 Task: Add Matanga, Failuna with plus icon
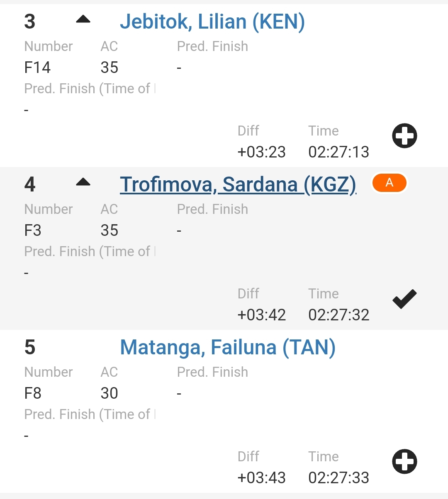404,461
